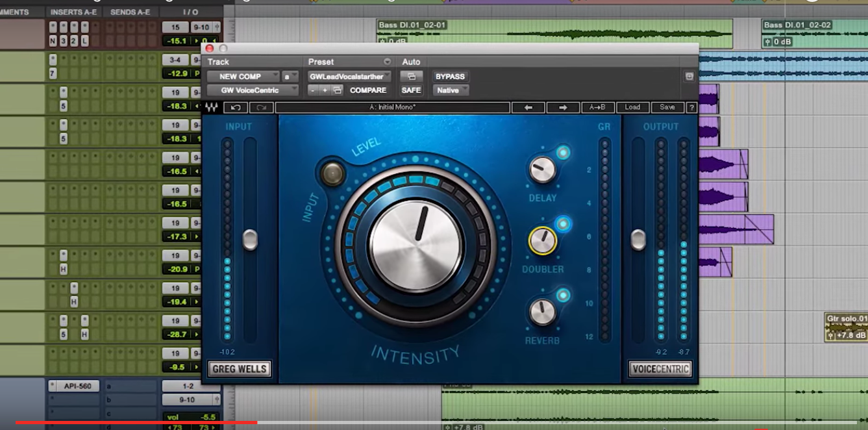Open the 3-4 input selector
Viewport: 868px width, 430px height.
coord(175,60)
